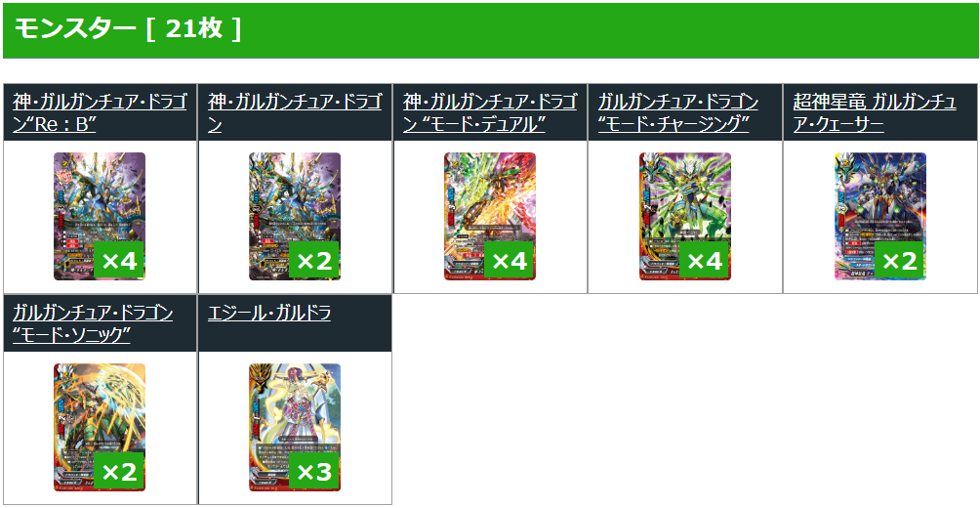
Task: Open the 超神星竜 ガルガンチュア・クェーサー link
Action: [x=875, y=112]
